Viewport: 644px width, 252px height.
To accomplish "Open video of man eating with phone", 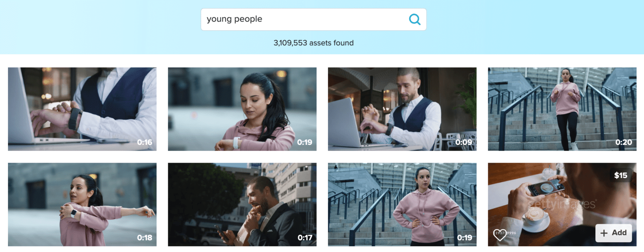I will [x=242, y=204].
